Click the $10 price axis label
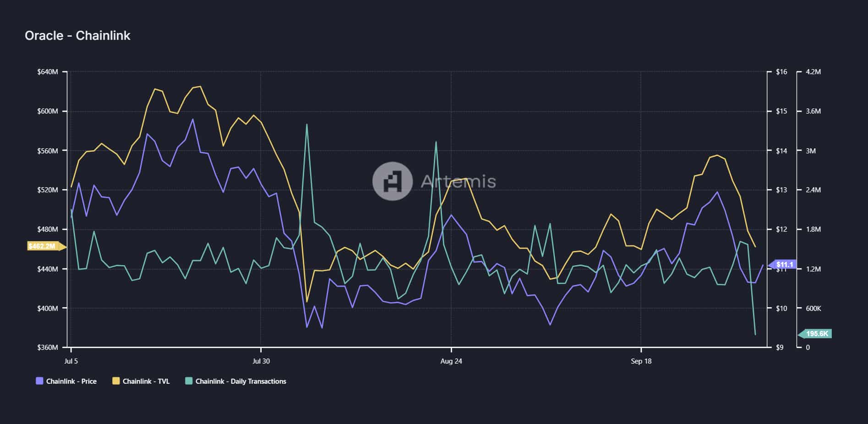This screenshot has width=868, height=424. (x=781, y=308)
